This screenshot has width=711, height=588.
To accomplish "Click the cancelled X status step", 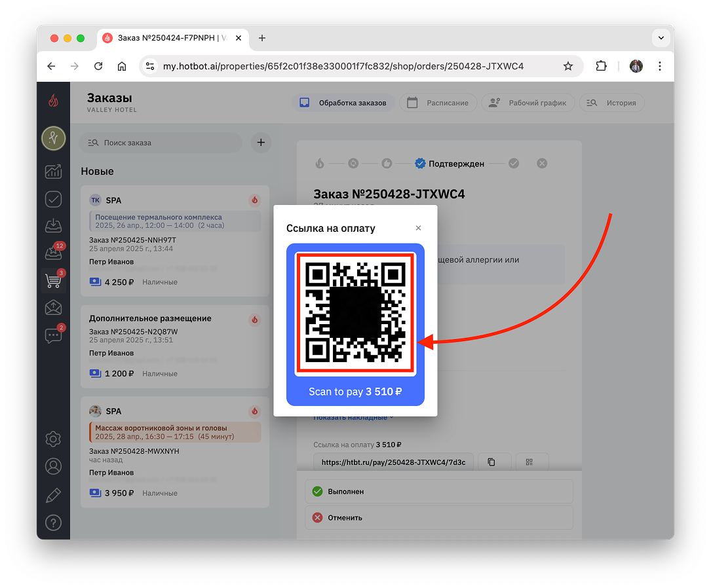I will click(x=542, y=163).
